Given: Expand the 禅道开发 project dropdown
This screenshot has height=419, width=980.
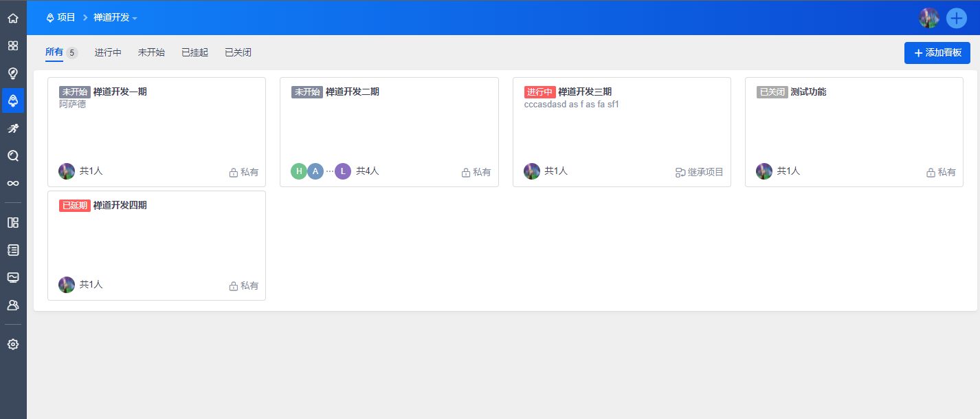Looking at the screenshot, I should (115, 18).
